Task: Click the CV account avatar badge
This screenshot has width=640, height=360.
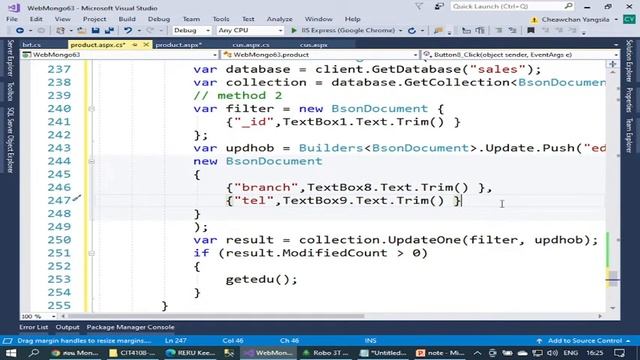Action: point(629,19)
